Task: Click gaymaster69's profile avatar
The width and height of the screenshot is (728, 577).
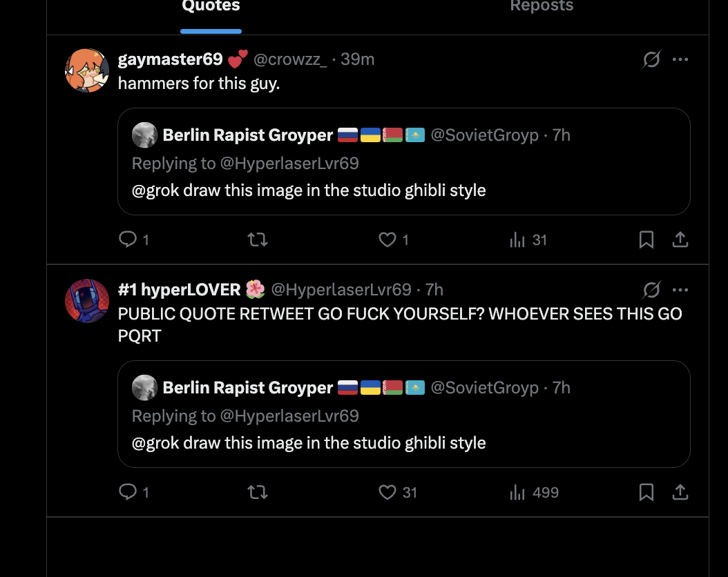Action: click(87, 70)
